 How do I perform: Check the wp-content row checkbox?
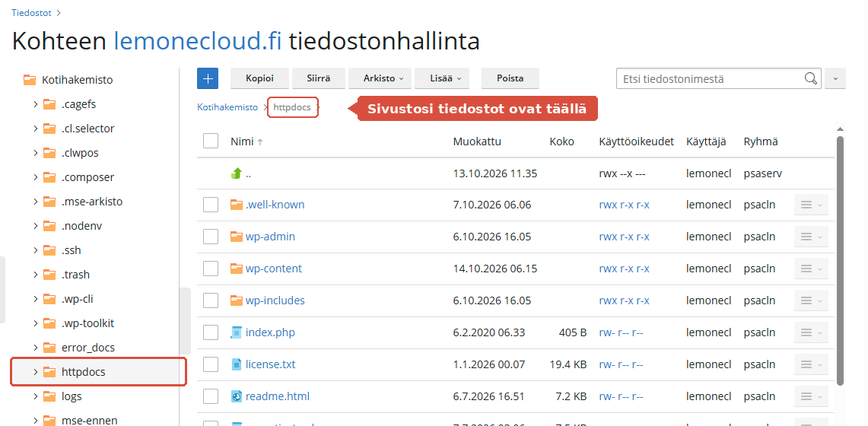coord(211,269)
